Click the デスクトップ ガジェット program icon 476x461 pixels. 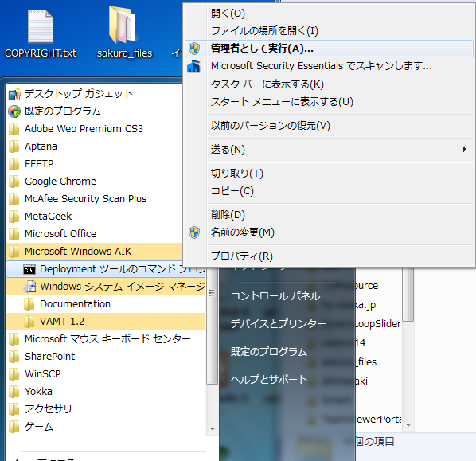[14, 94]
